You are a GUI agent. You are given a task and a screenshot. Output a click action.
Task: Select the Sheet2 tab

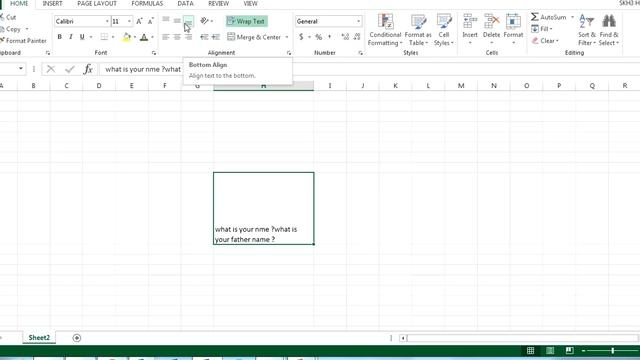coord(39,338)
